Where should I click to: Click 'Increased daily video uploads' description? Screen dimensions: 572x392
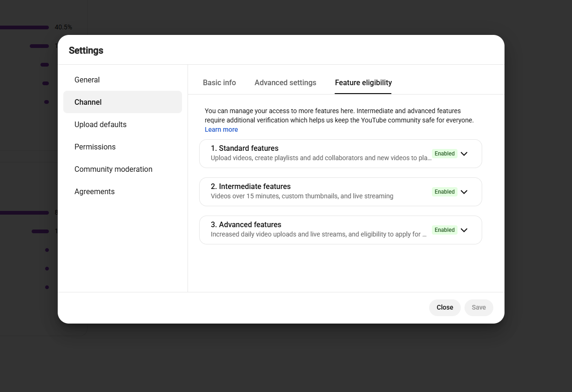tap(319, 234)
